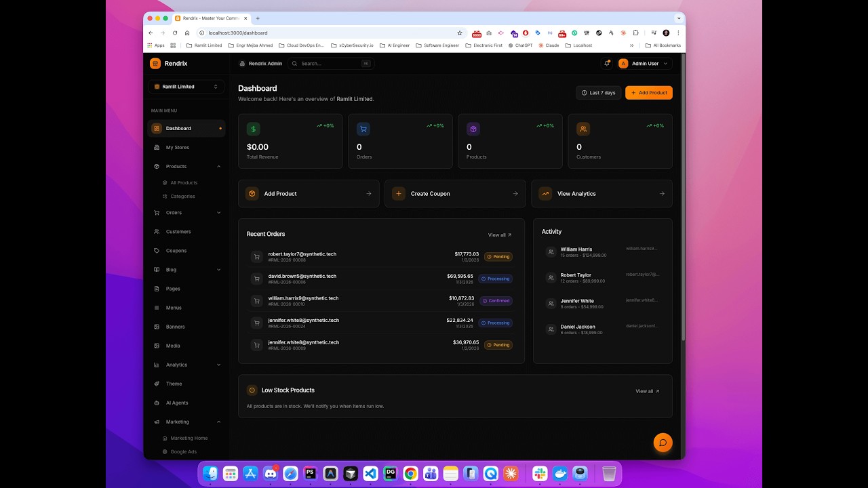Click the localhost:3000/dashboard address bar
Viewport: 868px width, 488px height.
[331, 33]
